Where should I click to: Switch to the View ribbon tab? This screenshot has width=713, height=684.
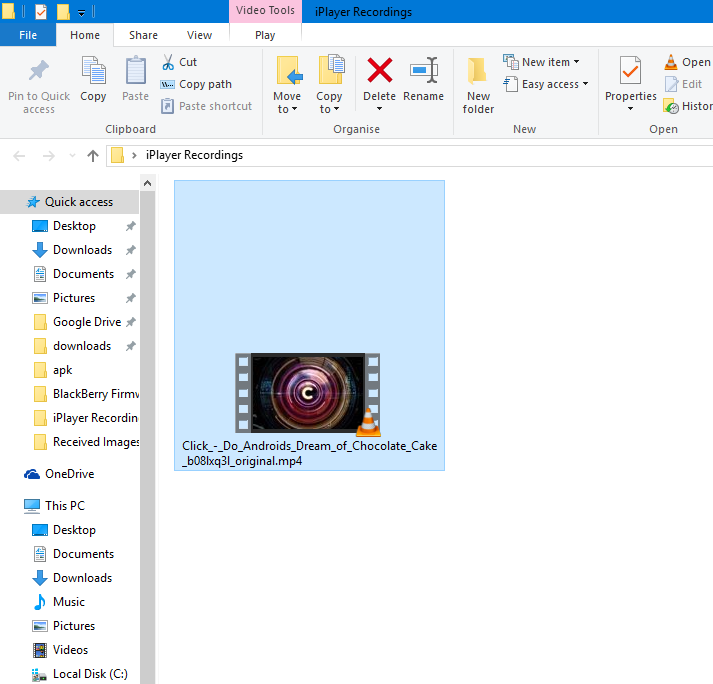(199, 35)
